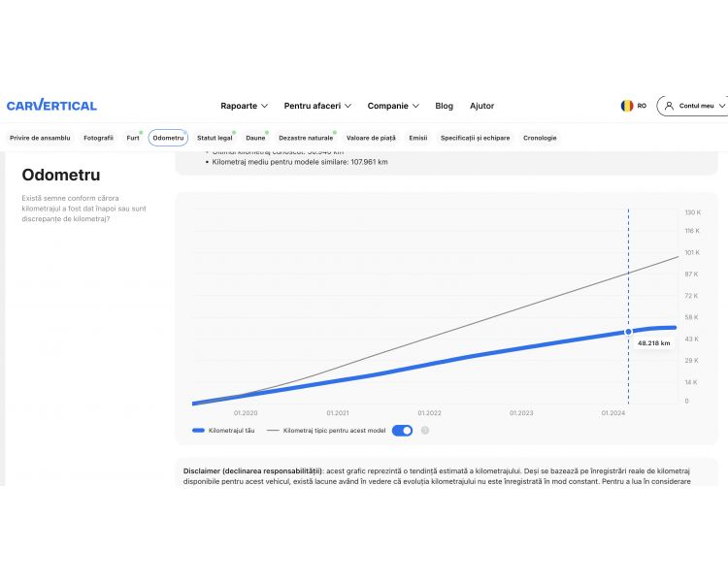
Task: Toggle the typical mileage line switch
Action: (402, 431)
